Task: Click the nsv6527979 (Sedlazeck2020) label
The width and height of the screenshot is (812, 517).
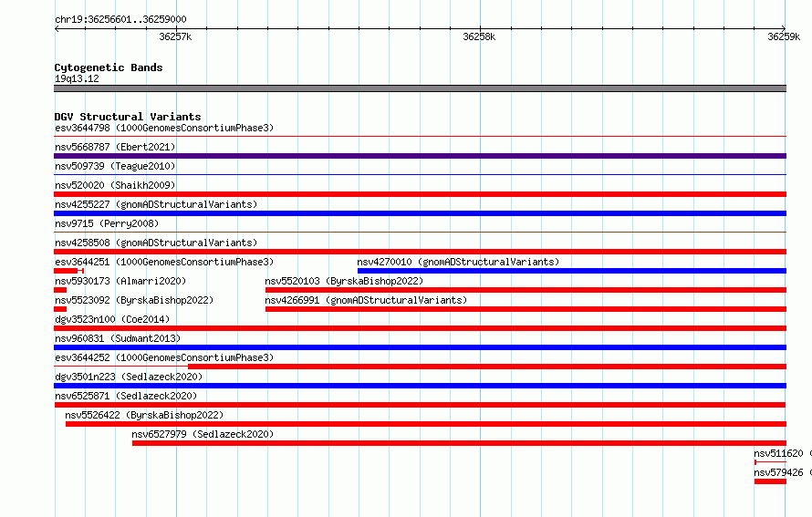Action: click(x=203, y=434)
